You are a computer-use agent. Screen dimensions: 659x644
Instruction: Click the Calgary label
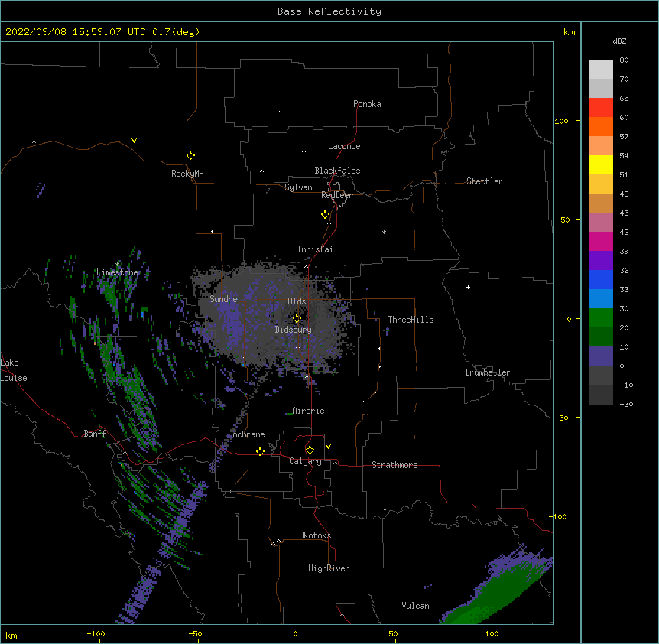(x=305, y=461)
